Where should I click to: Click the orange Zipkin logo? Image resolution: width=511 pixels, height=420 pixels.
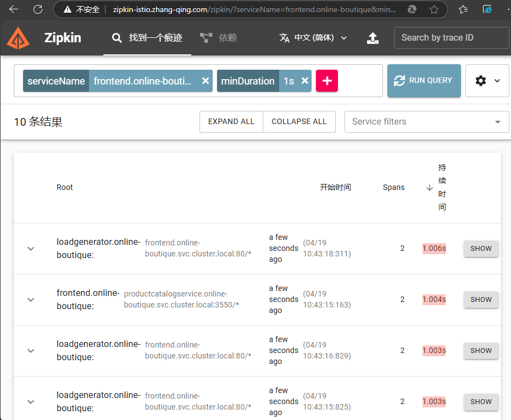[18, 38]
